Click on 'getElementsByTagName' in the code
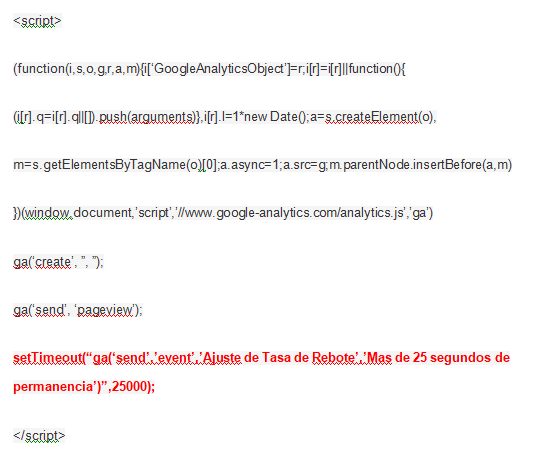The width and height of the screenshot is (534, 461). [114, 165]
